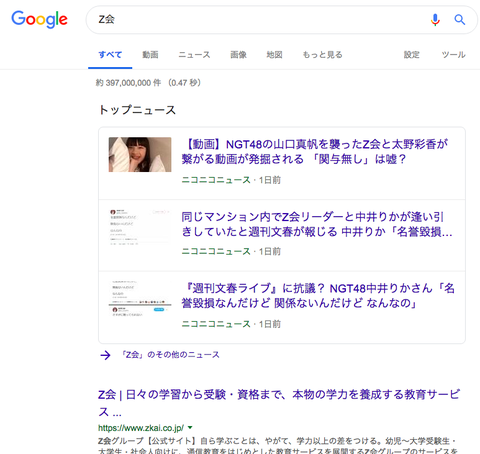Viewport: 480px width, 454px height.
Task: Click the voice search microphone icon
Action: [x=435, y=20]
